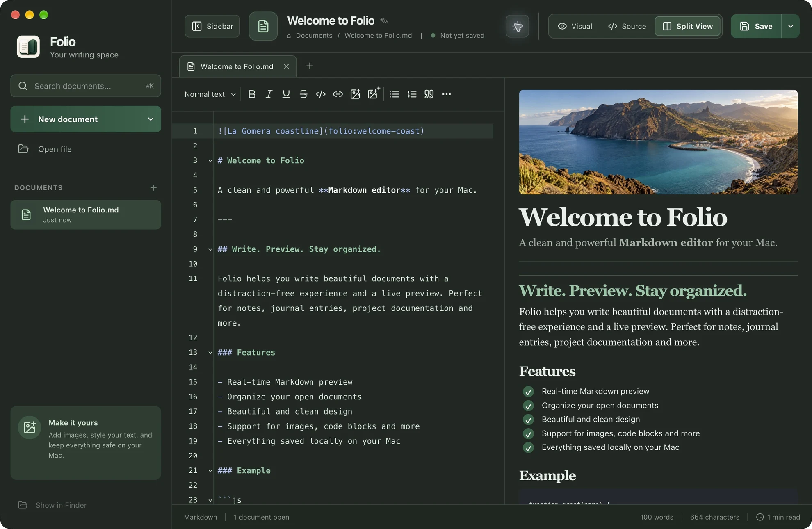The image size is (812, 529).
Task: Click the La Gomera coastline preview image
Action: 658,142
